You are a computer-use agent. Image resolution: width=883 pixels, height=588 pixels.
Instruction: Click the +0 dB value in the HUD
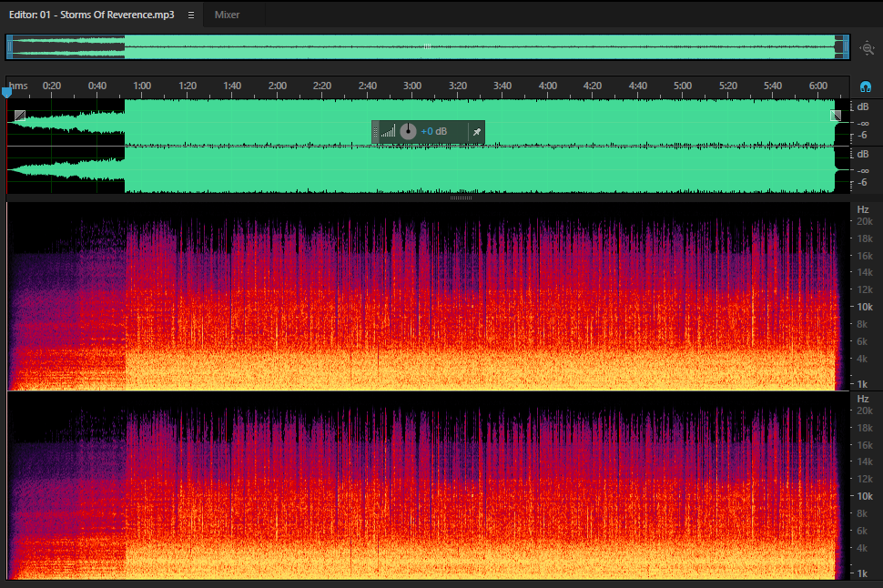(433, 132)
